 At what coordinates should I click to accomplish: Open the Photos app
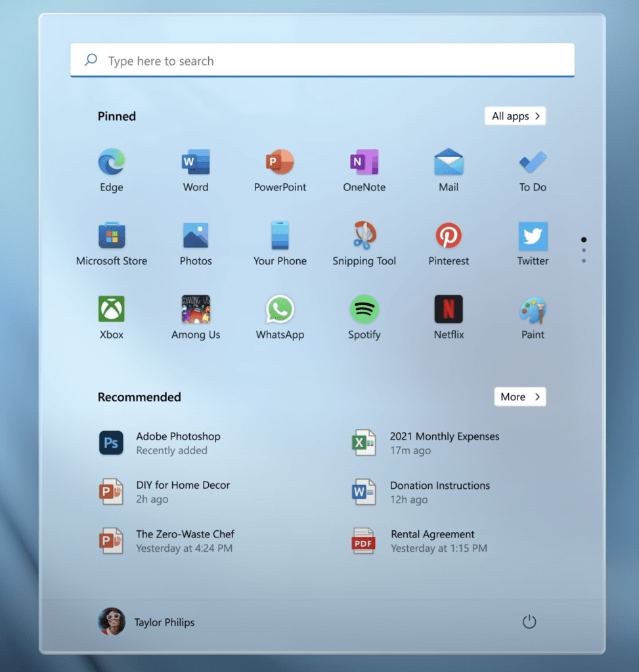tap(196, 236)
